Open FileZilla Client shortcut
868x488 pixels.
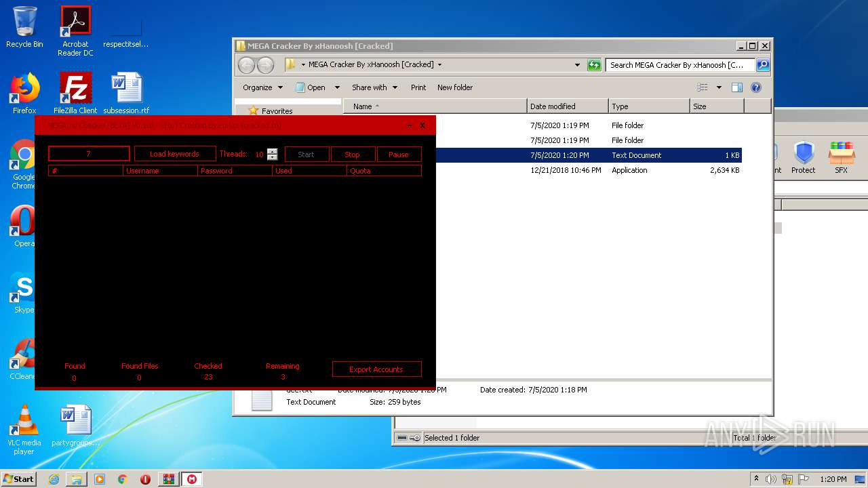pyautogui.click(x=75, y=94)
